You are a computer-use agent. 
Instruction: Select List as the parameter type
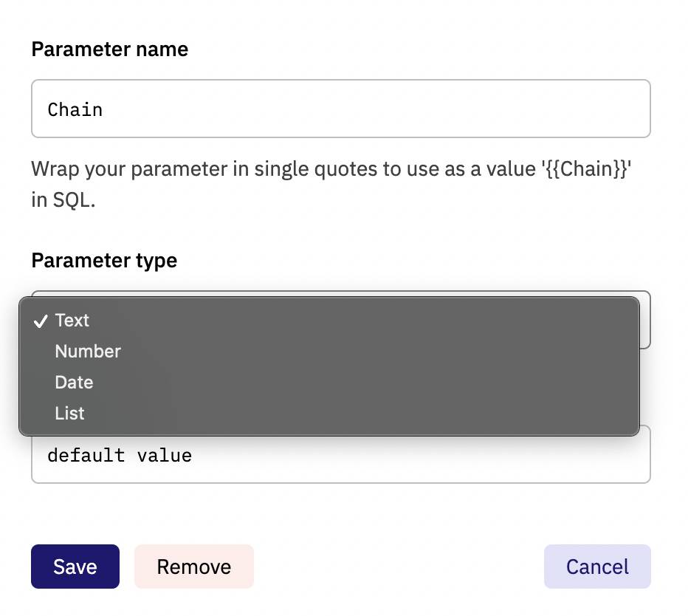(329, 413)
